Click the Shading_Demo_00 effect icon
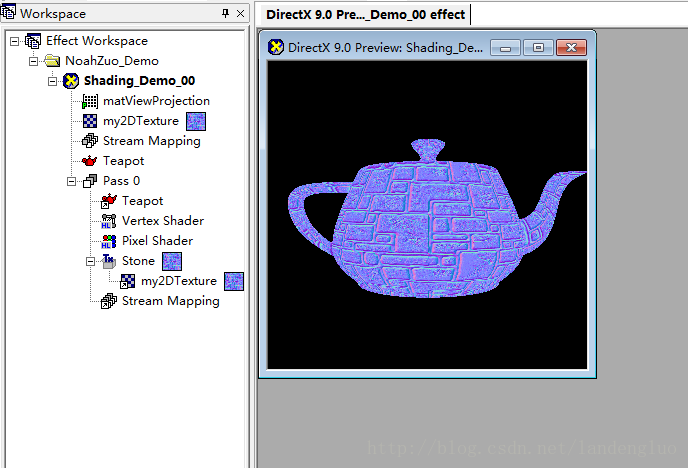 tap(71, 81)
